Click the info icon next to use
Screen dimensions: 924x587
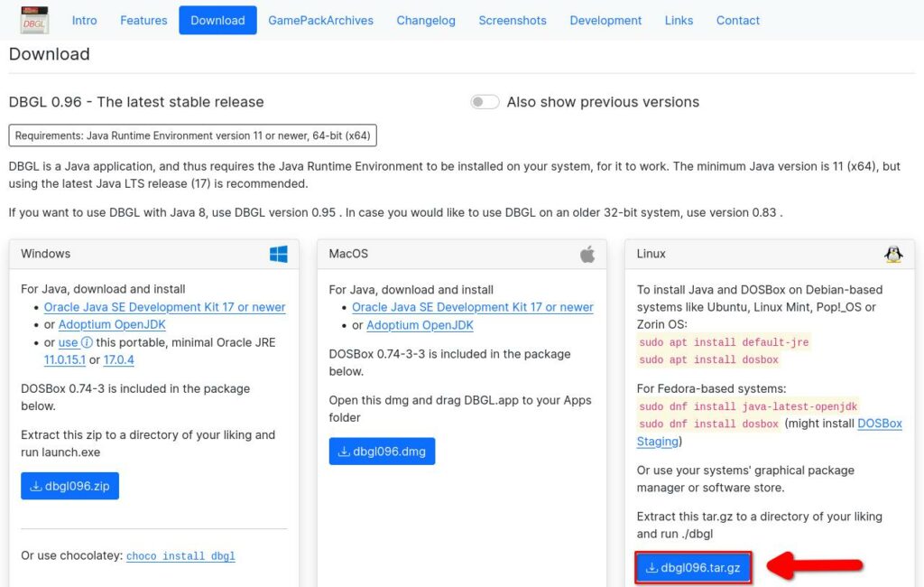[88, 343]
